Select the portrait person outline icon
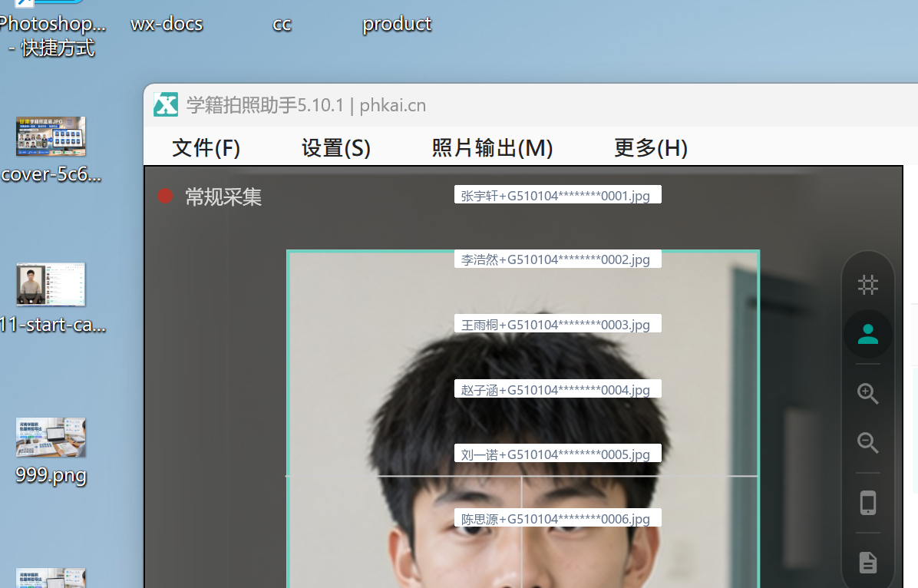Image resolution: width=918 pixels, height=588 pixels. (867, 334)
